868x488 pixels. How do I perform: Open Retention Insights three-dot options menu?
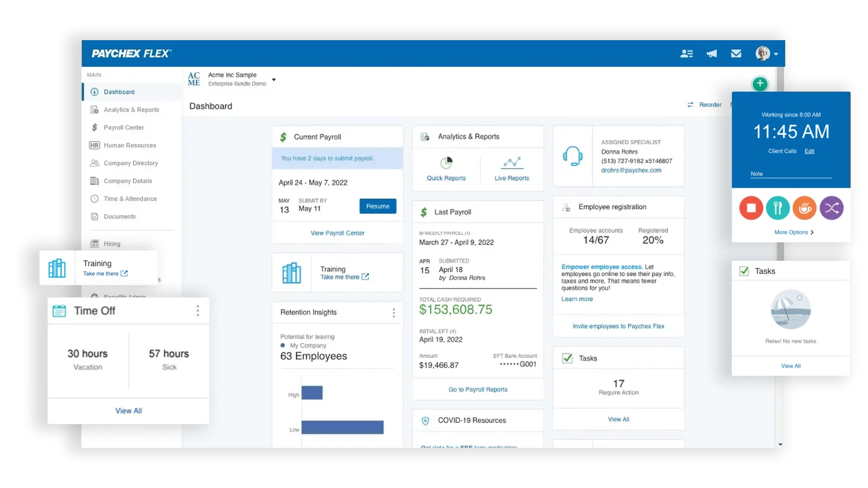393,313
